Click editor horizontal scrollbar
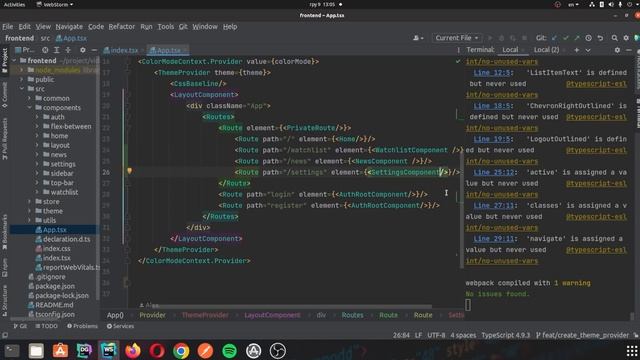 (292, 307)
